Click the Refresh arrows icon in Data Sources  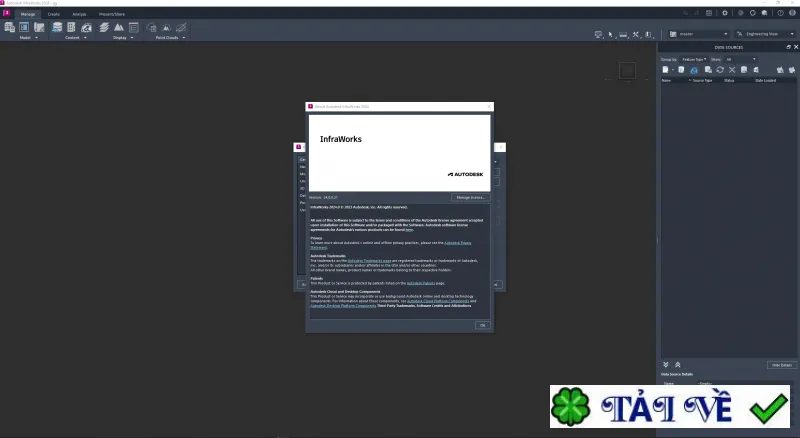tap(720, 69)
